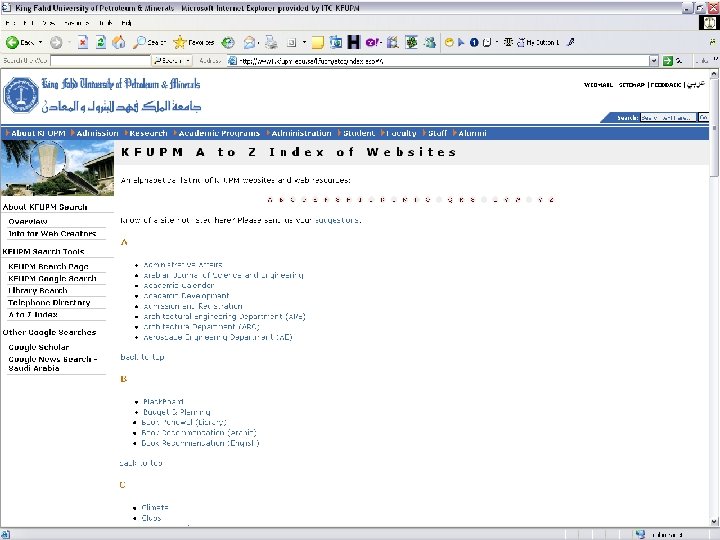720x540 pixels.
Task: Jump to letter Z in alphabet index
Action: [x=551, y=200]
